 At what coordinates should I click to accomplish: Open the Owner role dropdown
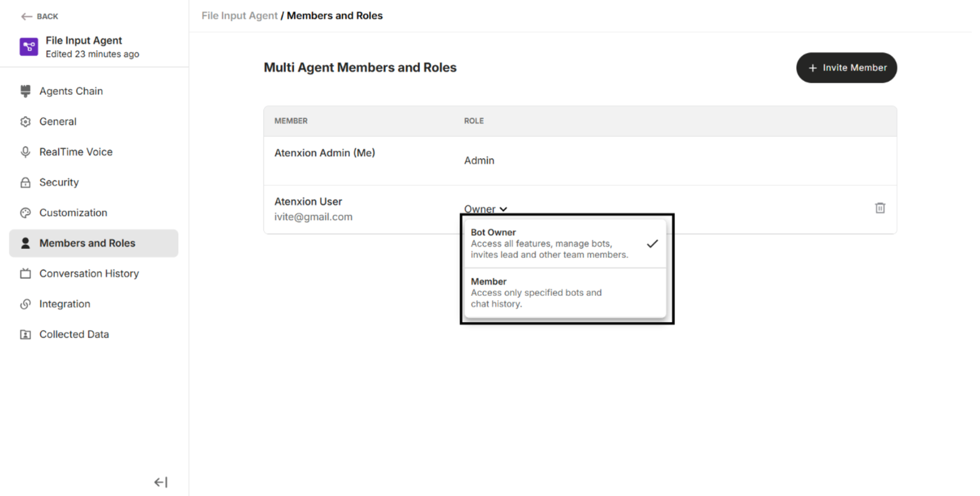tap(486, 209)
